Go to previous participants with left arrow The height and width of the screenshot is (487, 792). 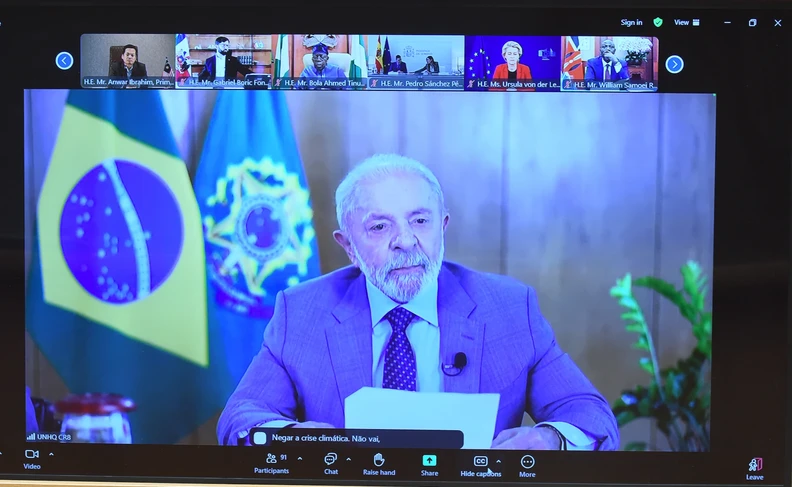pos(64,61)
